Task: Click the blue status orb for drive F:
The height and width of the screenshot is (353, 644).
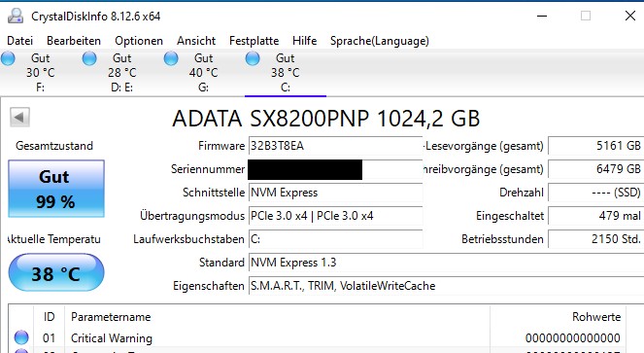Action: coord(8,58)
